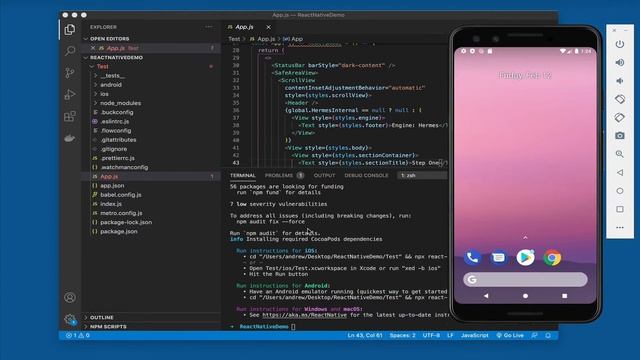Viewport: 640px width, 360px height.
Task: Click the Test breadcrumb above the editor
Action: [x=234, y=39]
